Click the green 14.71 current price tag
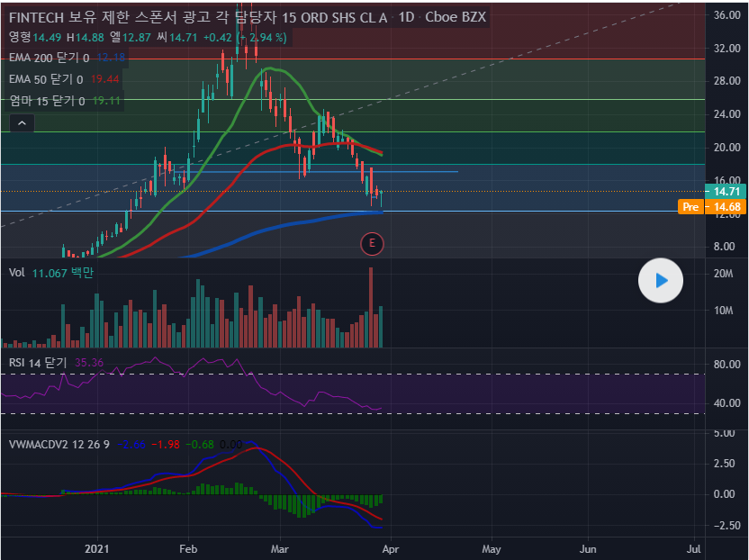The height and width of the screenshot is (560, 749). [x=726, y=192]
